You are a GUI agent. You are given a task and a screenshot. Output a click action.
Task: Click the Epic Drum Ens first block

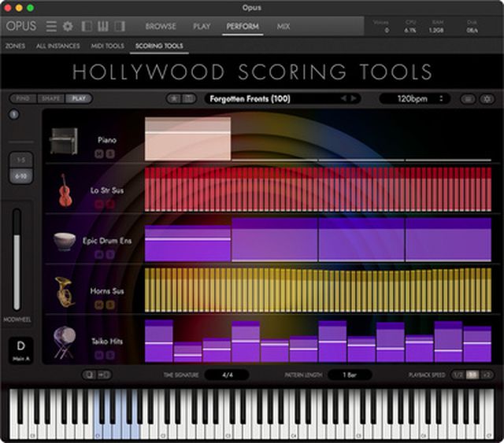187,243
